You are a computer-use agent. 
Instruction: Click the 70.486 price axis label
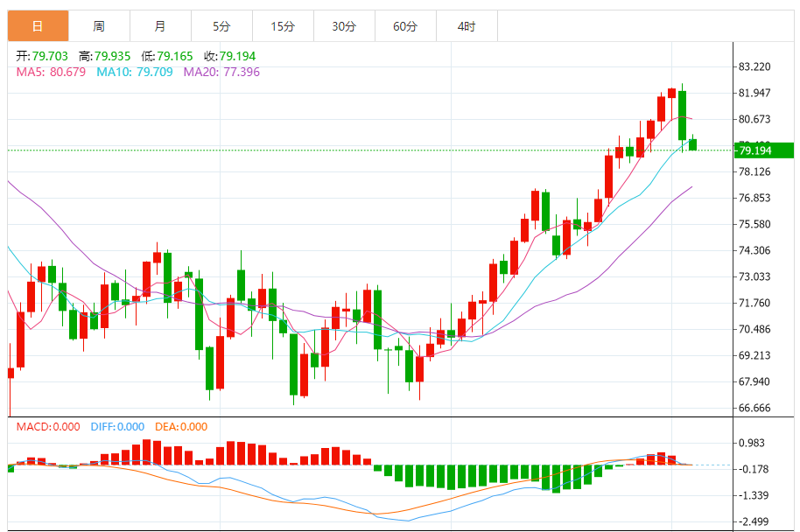tap(754, 330)
